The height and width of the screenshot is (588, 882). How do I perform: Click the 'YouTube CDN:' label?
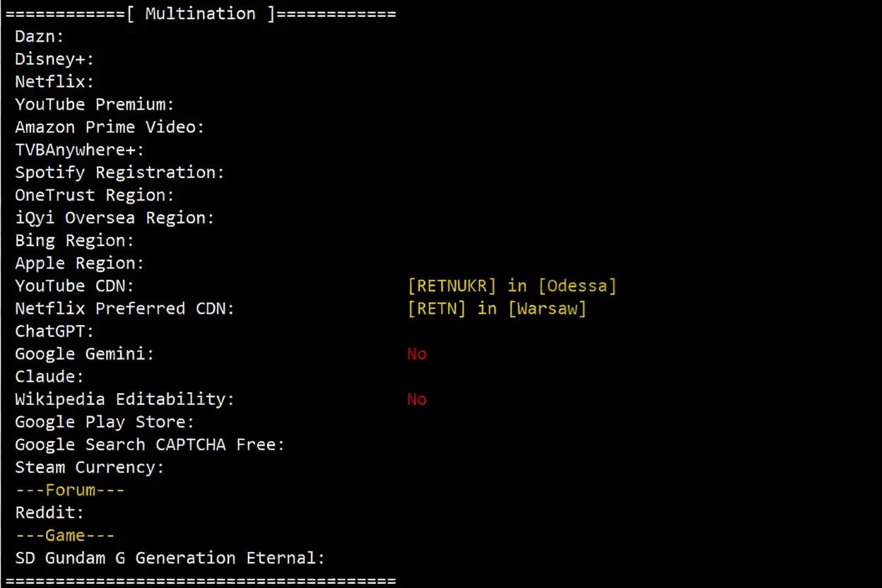click(74, 286)
